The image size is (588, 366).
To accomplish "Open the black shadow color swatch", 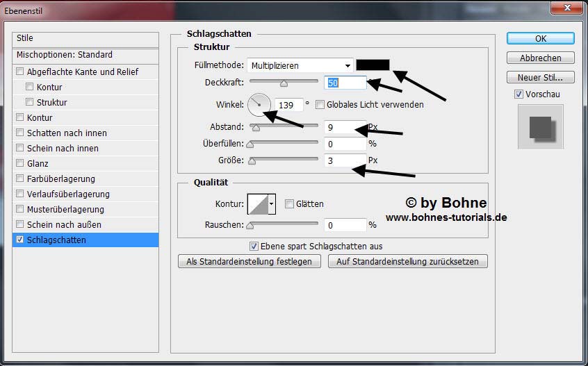I will 373,65.
